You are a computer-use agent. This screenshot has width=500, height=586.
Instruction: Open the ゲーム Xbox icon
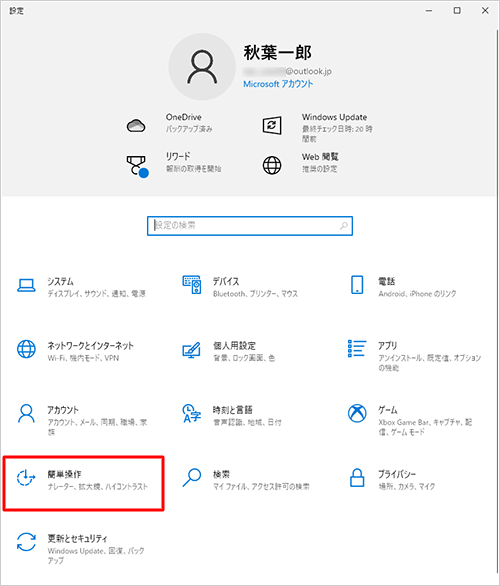(357, 413)
